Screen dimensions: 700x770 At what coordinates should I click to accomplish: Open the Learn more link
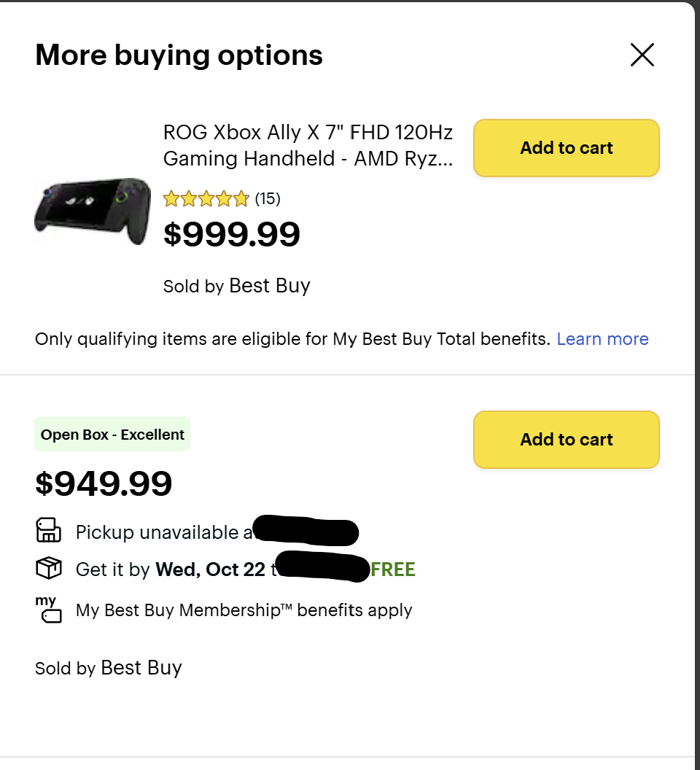point(602,339)
